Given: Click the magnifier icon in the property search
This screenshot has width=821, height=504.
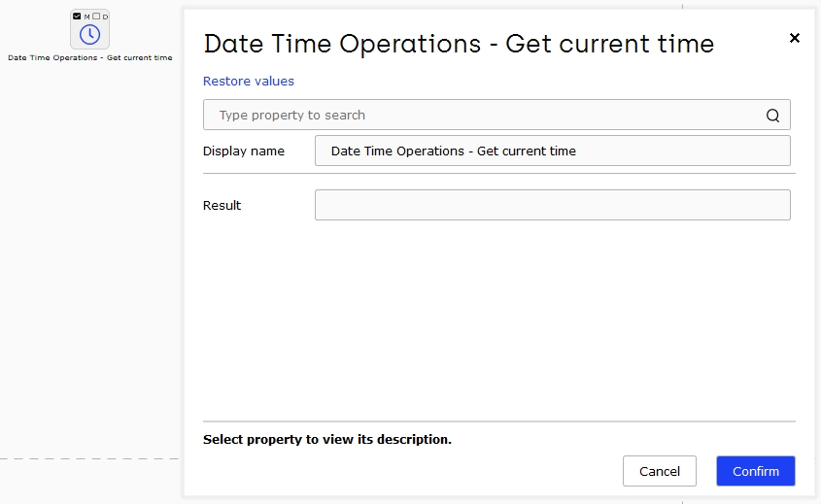Looking at the screenshot, I should coord(772,116).
